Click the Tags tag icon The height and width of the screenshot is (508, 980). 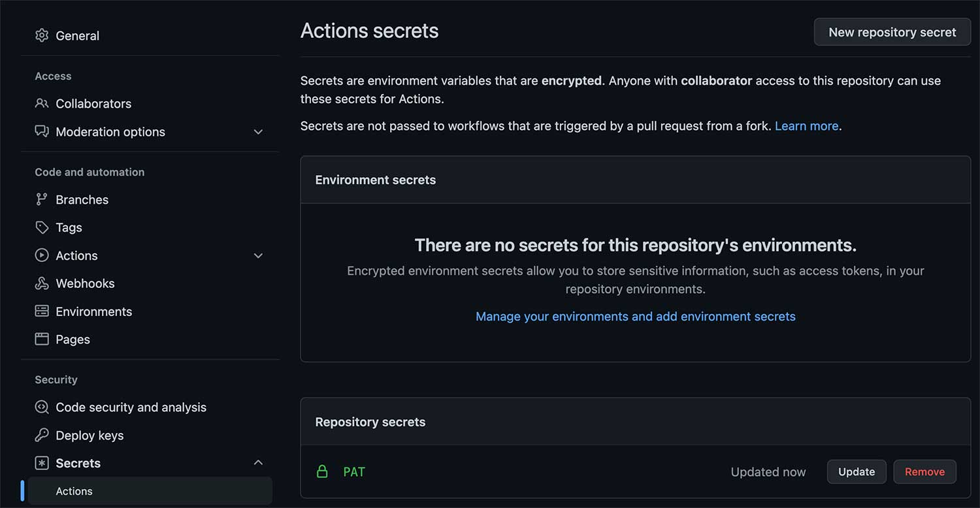coord(42,227)
